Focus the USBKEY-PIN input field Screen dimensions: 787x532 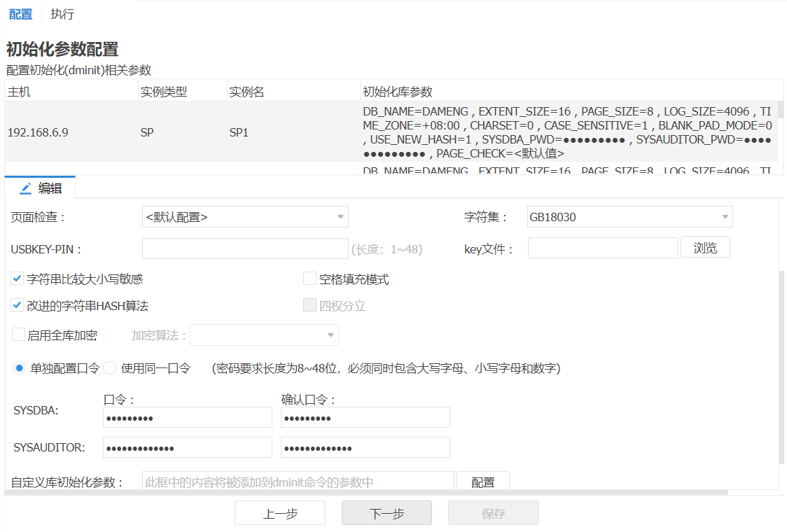coord(245,248)
